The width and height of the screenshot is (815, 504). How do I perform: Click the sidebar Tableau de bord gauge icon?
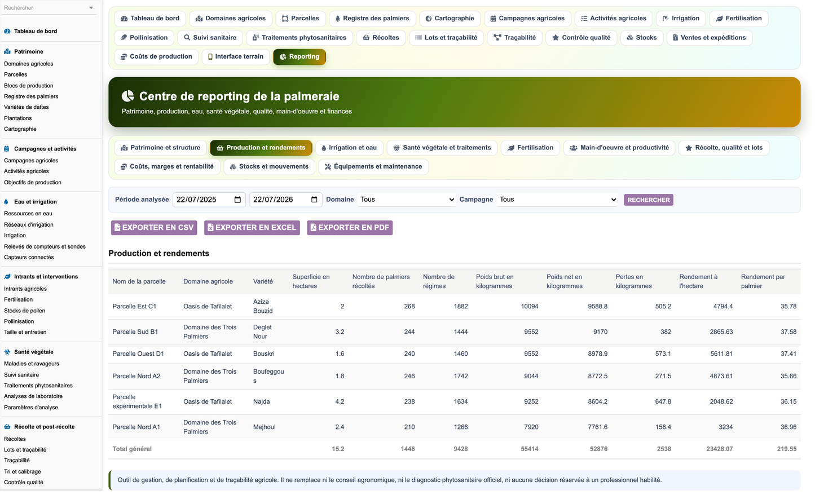(7, 32)
